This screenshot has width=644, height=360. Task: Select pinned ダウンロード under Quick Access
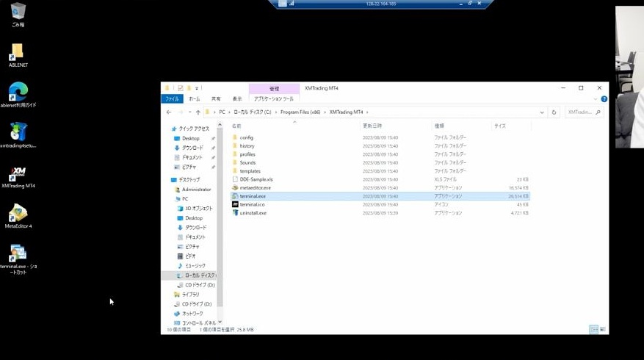coord(192,148)
